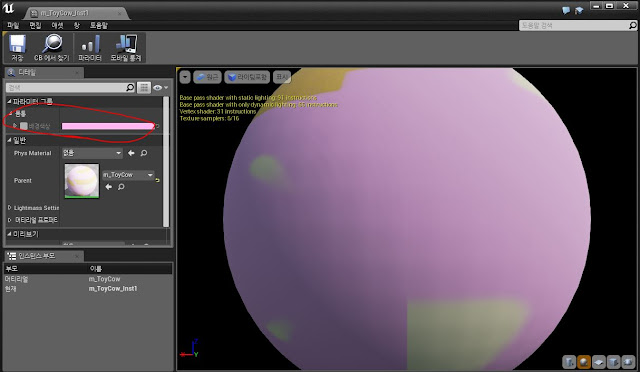The width and height of the screenshot is (640, 372).
Task: Open the Mobile Stats (모바일 통계) icon
Action: [126, 47]
